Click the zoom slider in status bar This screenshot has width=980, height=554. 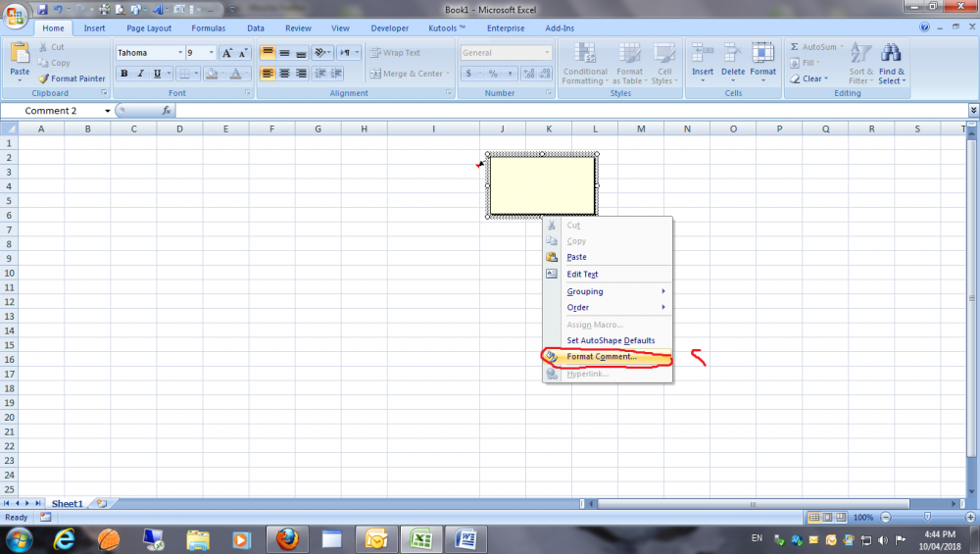point(927,517)
